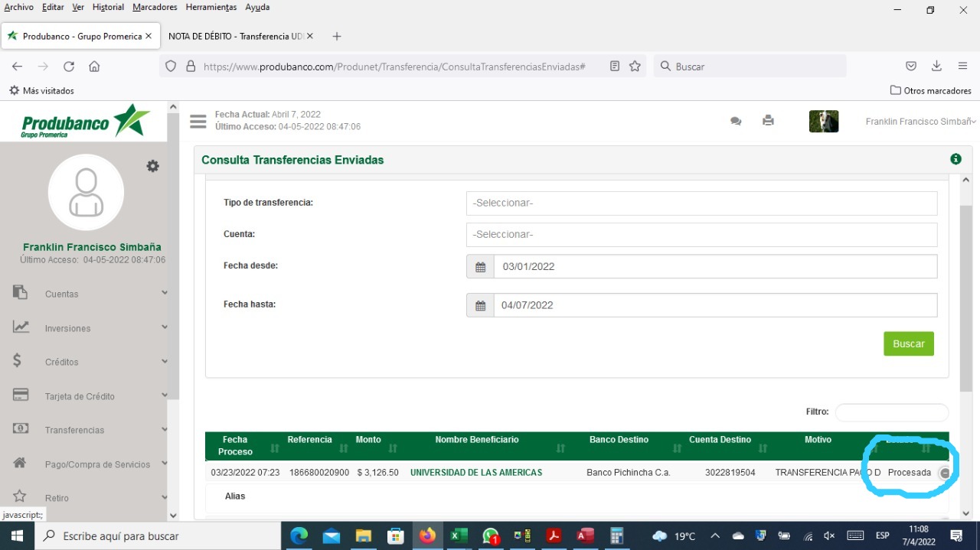The height and width of the screenshot is (550, 980).
Task: Bookmark this page with star icon
Action: click(x=635, y=67)
